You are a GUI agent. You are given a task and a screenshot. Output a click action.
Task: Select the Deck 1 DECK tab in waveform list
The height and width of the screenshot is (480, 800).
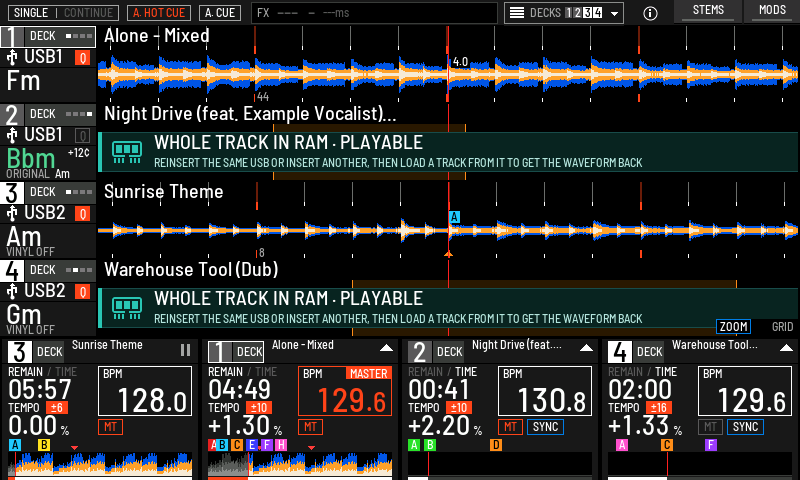click(x=60, y=36)
